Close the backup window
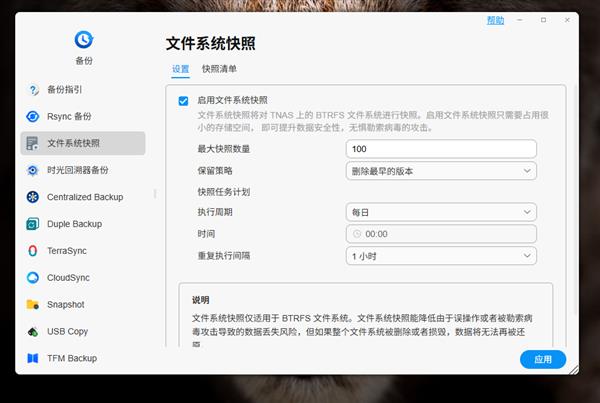This screenshot has width=600, height=403. click(x=567, y=20)
